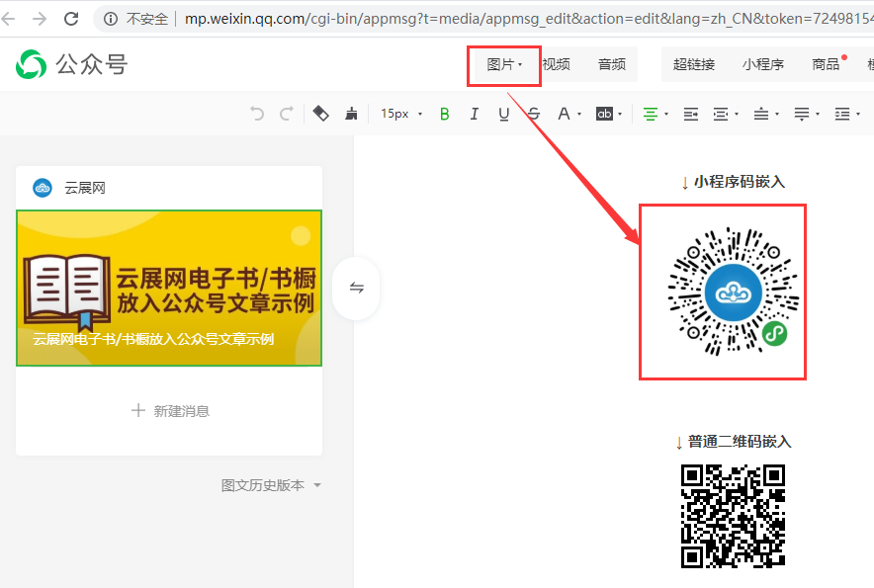The height and width of the screenshot is (588, 874).
Task: Click the sidebar collapse swap arrows button
Action: (356, 288)
